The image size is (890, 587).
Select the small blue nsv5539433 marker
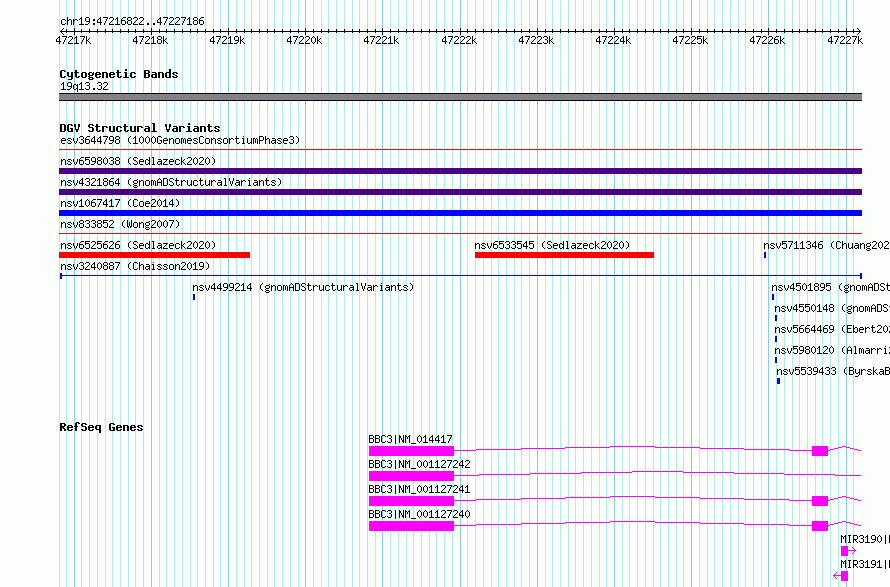(x=778, y=381)
